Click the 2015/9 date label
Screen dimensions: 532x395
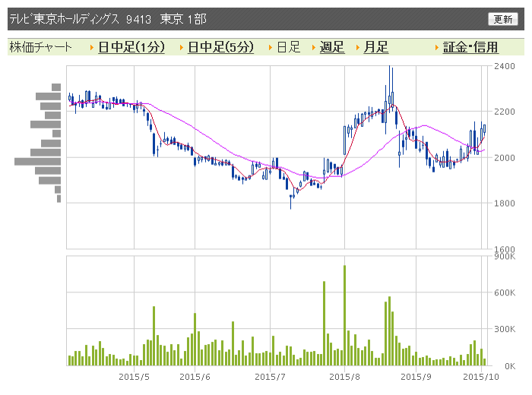(416, 377)
